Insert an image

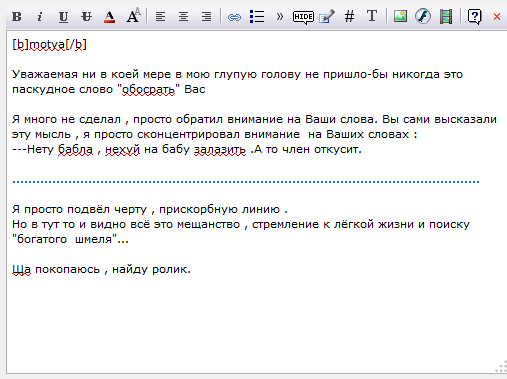point(400,16)
